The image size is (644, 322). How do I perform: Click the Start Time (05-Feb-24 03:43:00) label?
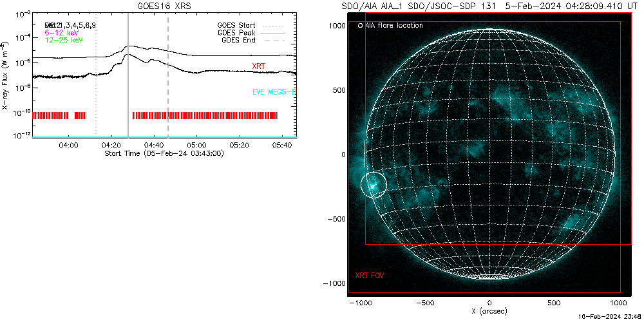coord(164,153)
